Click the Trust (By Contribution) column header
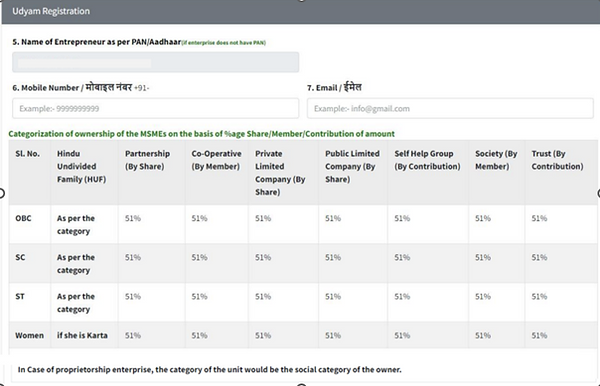This screenshot has height=386, width=600. coord(557,160)
